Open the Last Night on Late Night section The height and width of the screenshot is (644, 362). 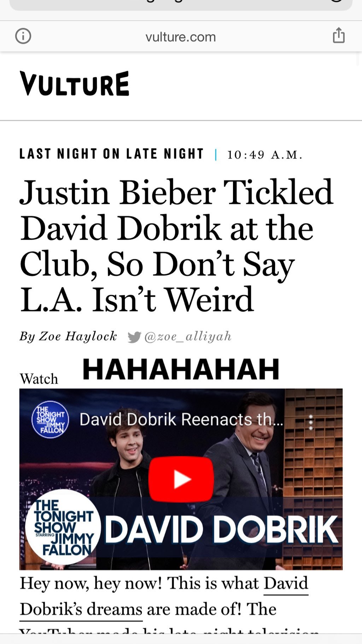(x=112, y=154)
